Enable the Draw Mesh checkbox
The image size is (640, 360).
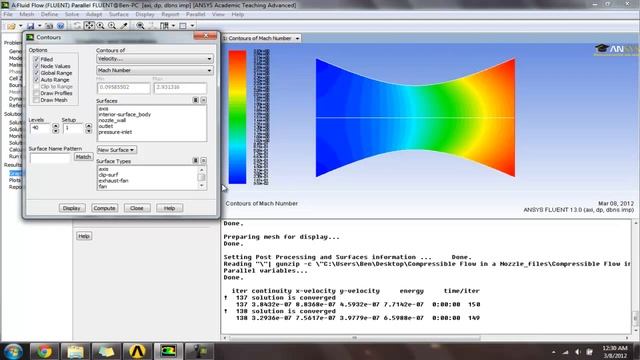(x=36, y=100)
